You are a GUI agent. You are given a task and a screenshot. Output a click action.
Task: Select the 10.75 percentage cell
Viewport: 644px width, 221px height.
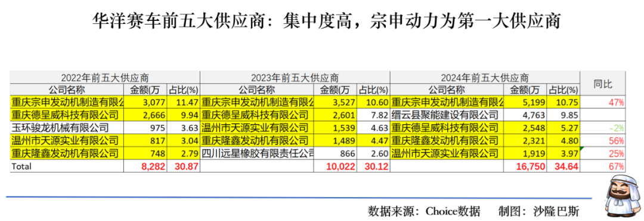563,102
